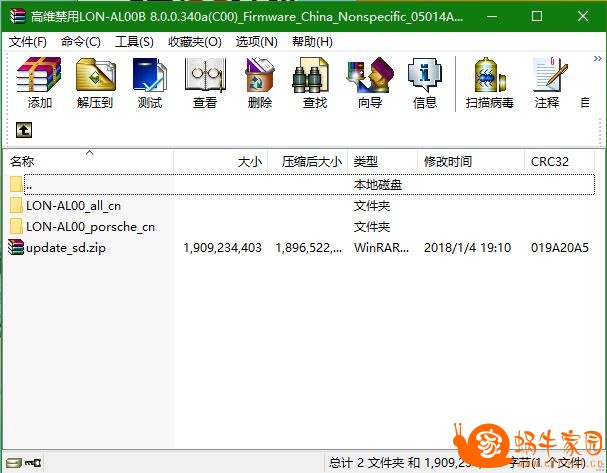The height and width of the screenshot is (473, 607).
Task: Click the packed size 1,896,522,... cell
Action: [x=309, y=248]
